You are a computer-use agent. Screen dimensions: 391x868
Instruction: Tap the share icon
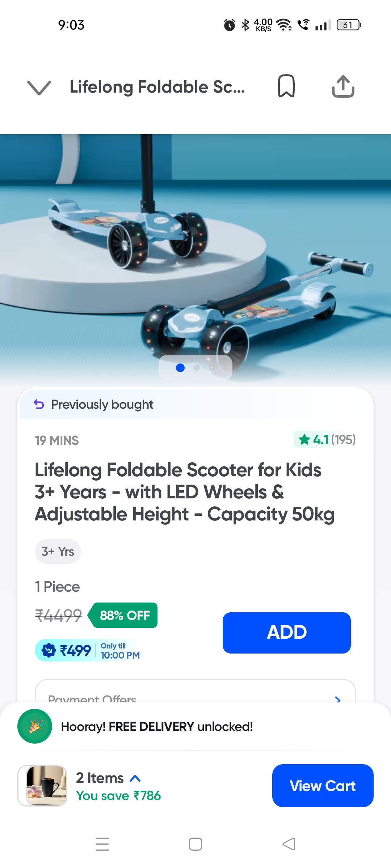(x=343, y=86)
